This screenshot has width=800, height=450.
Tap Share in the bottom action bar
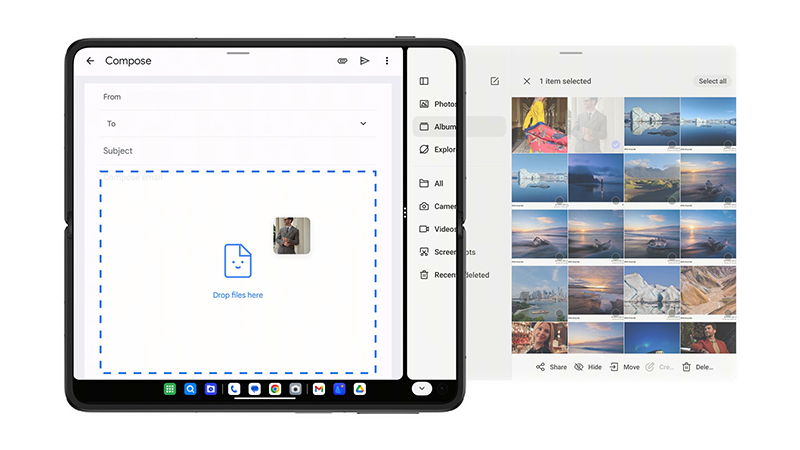pos(551,367)
